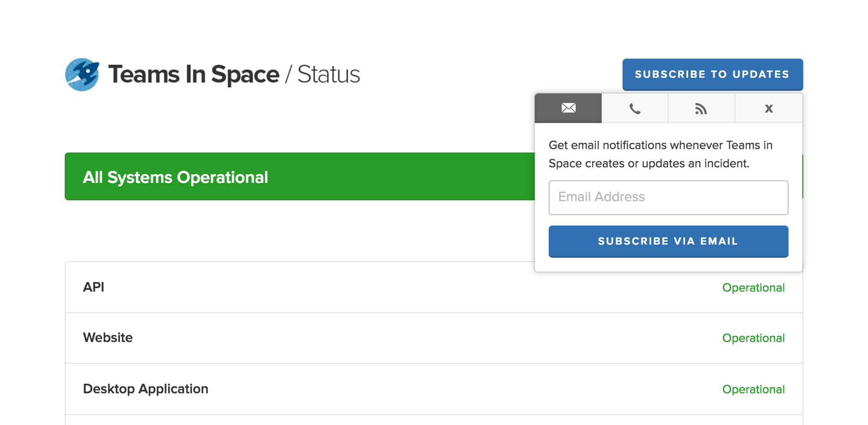Click the Operational status beside Website
This screenshot has height=425, width=868.
[753, 338]
